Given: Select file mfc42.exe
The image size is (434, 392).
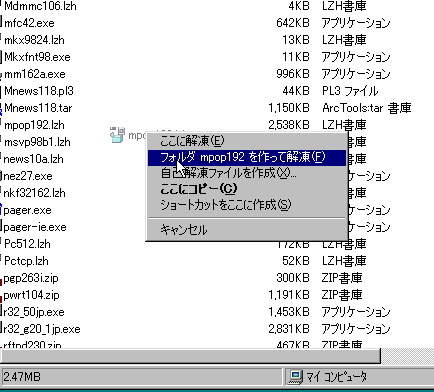Looking at the screenshot, I should pyautogui.click(x=29, y=23).
